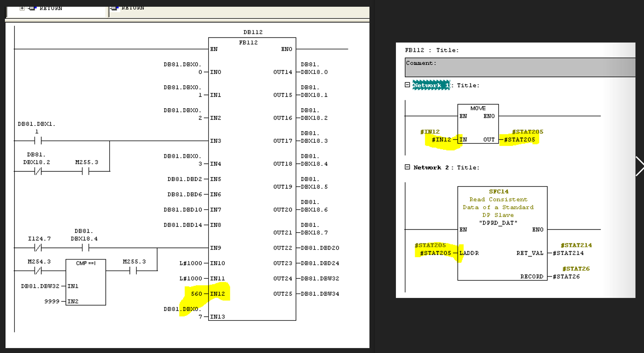Go to next image with right chevron

[639, 166]
